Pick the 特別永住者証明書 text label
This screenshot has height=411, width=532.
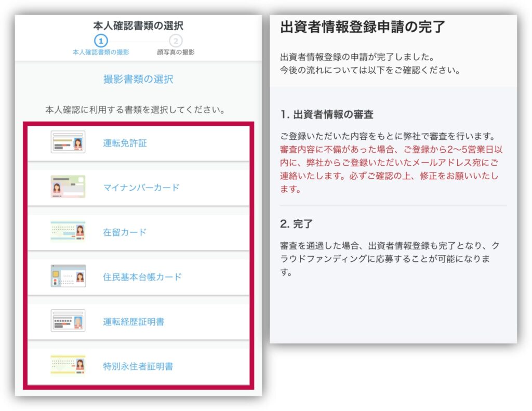138,366
